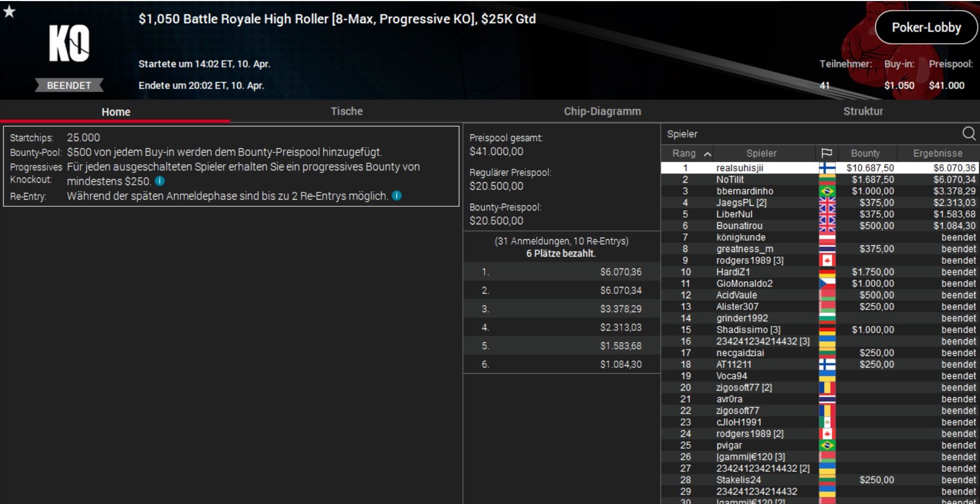This screenshot has height=504, width=980.
Task: Click the favorite star icon
Action: coord(9,12)
